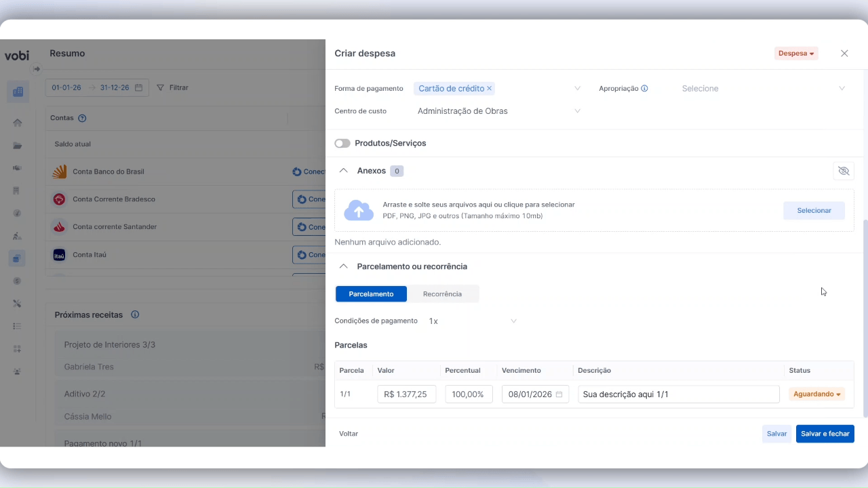868x488 pixels.
Task: Click the parcel Descrição input field
Action: pos(679,394)
